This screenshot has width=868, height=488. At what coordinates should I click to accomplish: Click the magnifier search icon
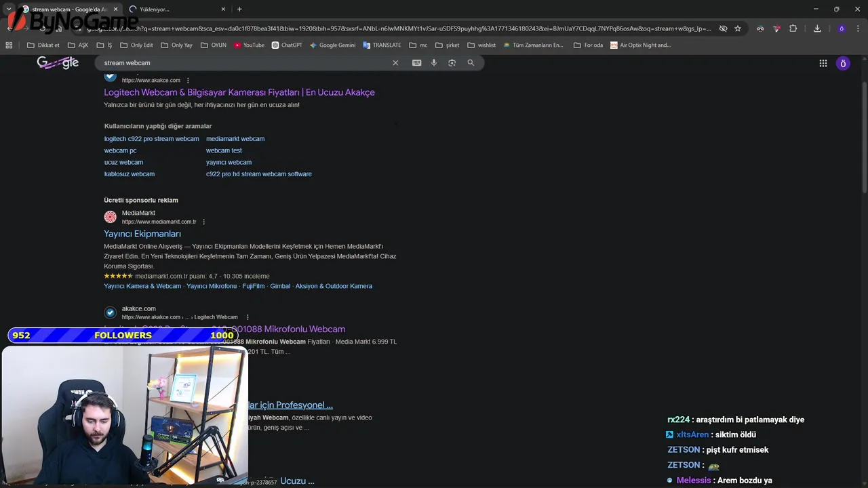[471, 63]
